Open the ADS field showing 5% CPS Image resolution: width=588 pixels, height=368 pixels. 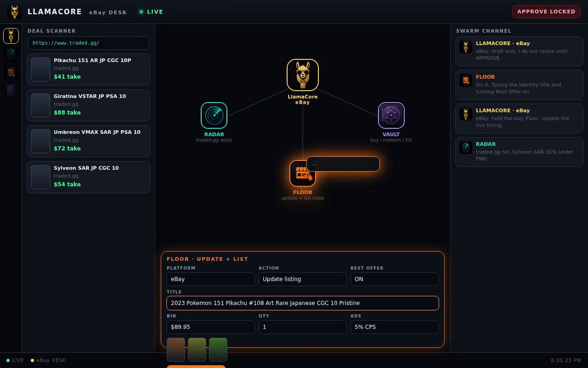[x=394, y=327]
